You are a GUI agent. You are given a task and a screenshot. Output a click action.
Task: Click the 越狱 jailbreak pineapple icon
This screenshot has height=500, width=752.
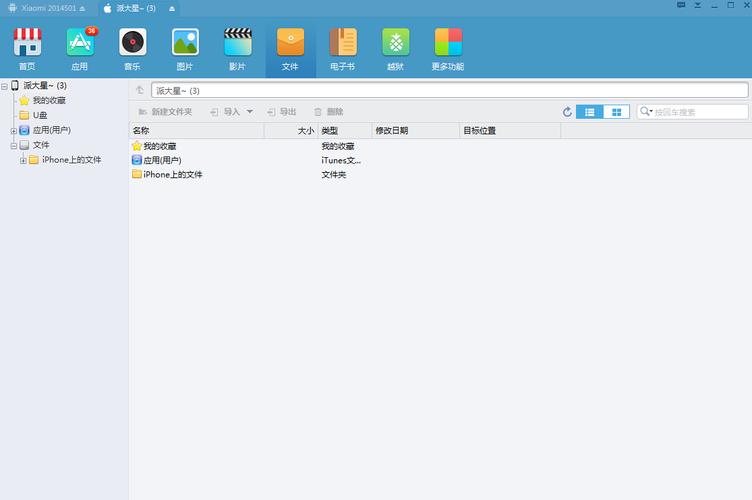tap(395, 48)
